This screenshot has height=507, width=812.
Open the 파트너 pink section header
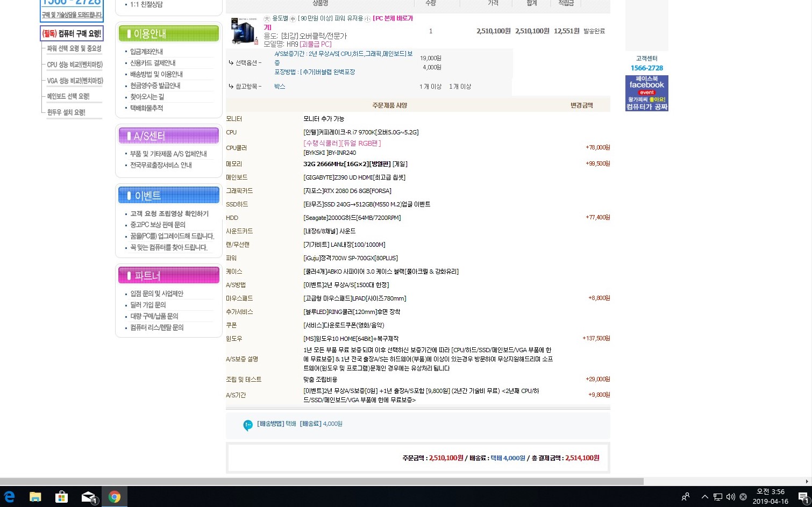(x=169, y=275)
